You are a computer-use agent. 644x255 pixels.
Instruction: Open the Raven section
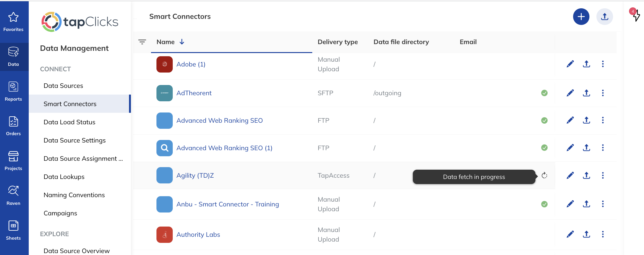click(13, 196)
